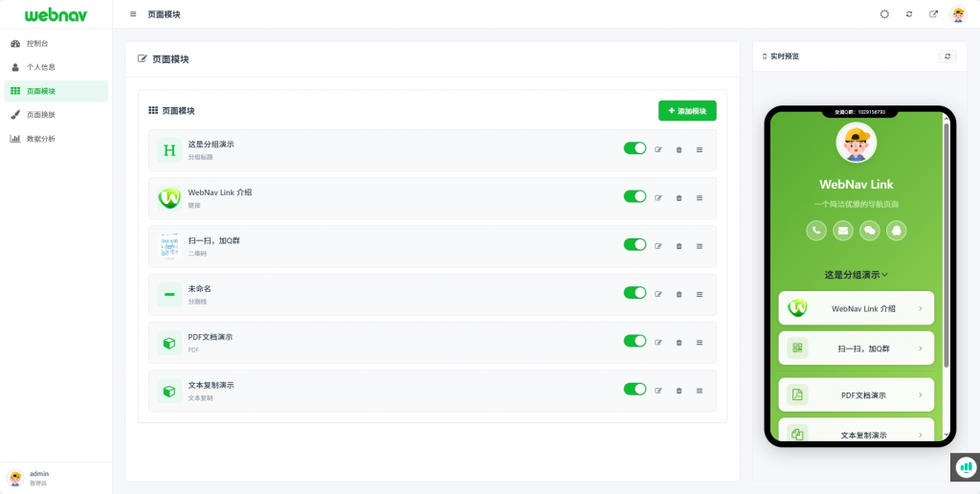
Task: Go to 数据分析 in the sidebar
Action: tap(40, 139)
